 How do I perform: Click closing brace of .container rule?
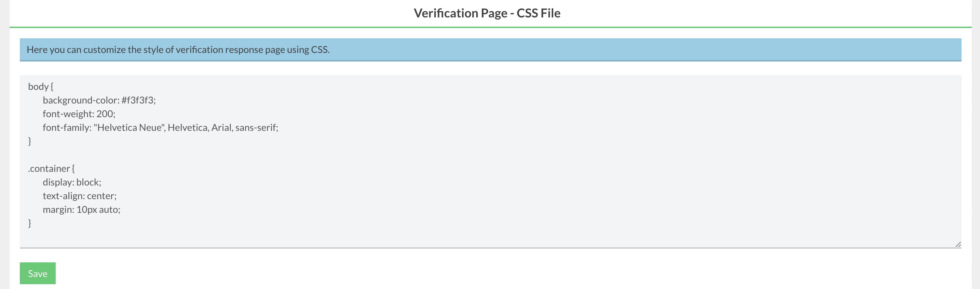tap(30, 223)
